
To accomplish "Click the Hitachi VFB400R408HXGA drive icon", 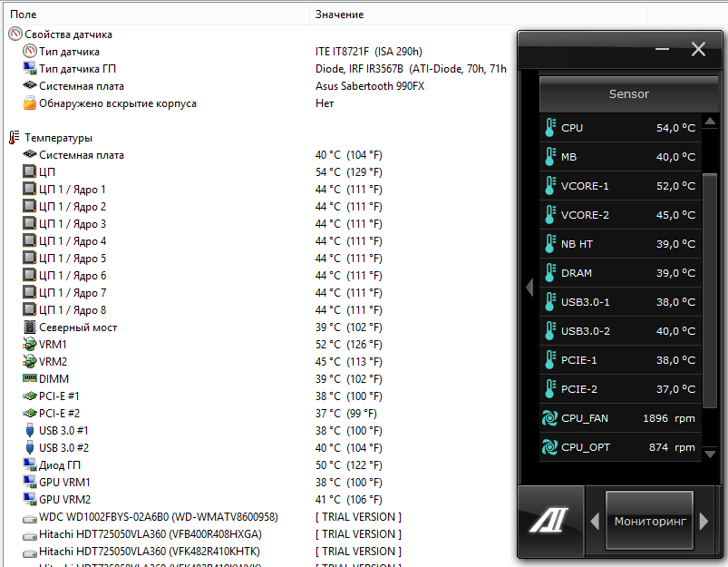I will (x=30, y=536).
